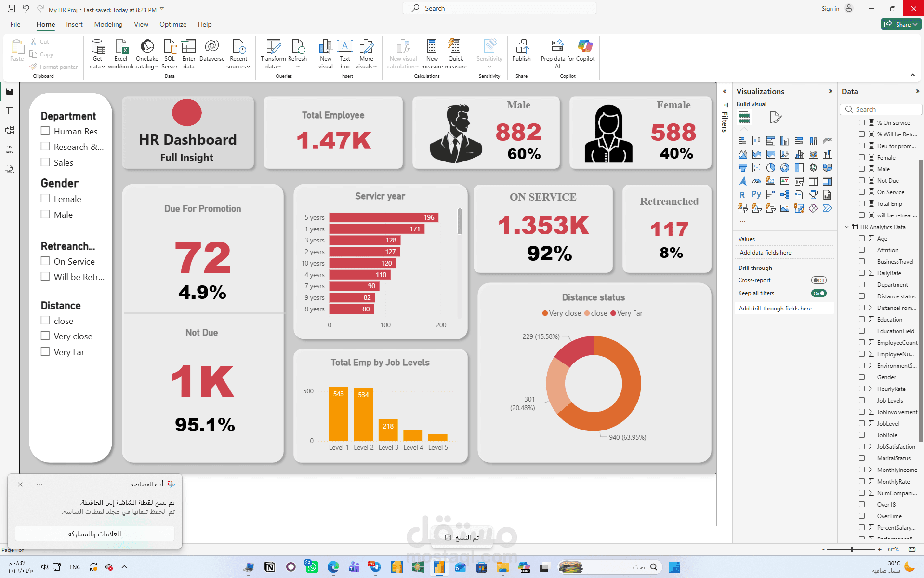Screen dimensions: 924x578
Task: Tick the Attrition field checkbox
Action: pos(862,250)
